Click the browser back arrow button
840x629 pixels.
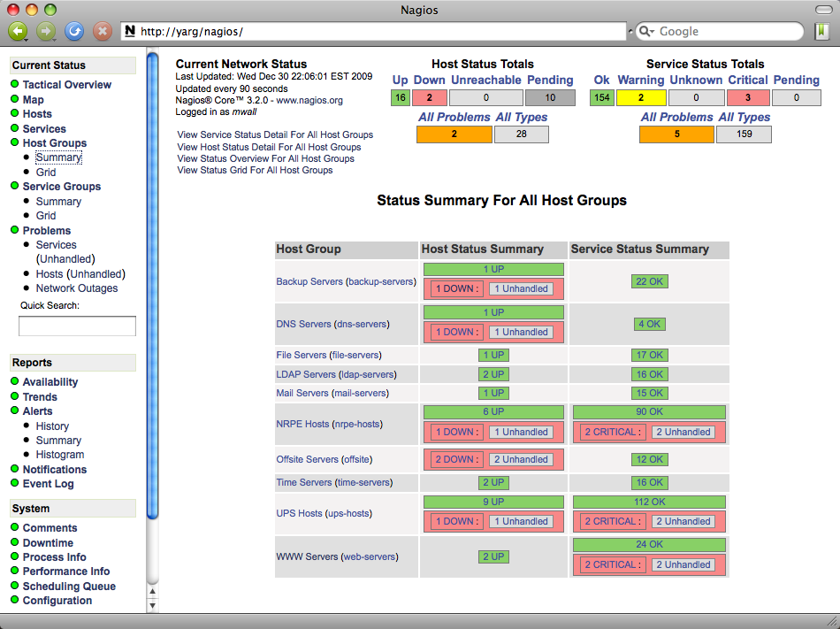tap(18, 31)
